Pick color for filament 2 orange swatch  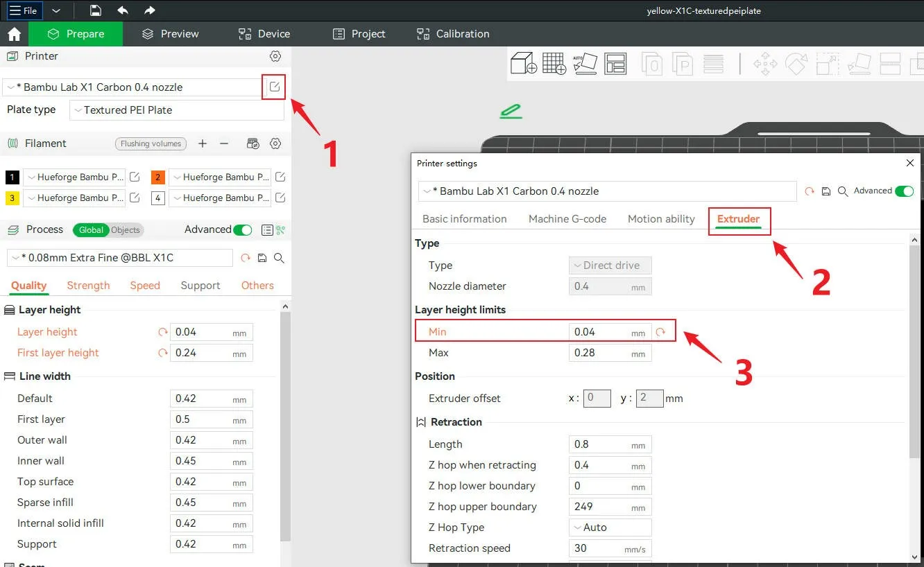click(x=157, y=177)
